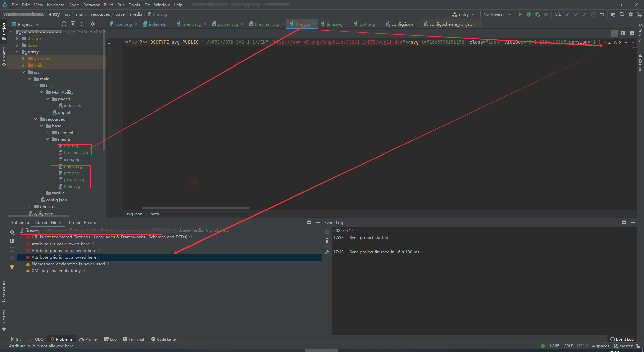
Task: Hide the Project tool window
Action: 101,24
